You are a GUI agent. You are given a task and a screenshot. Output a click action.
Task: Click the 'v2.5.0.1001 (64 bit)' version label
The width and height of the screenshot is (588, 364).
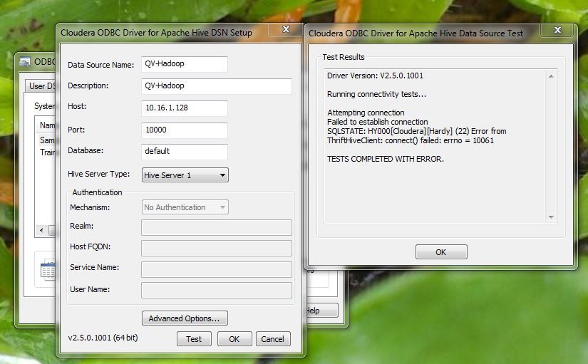tap(103, 338)
